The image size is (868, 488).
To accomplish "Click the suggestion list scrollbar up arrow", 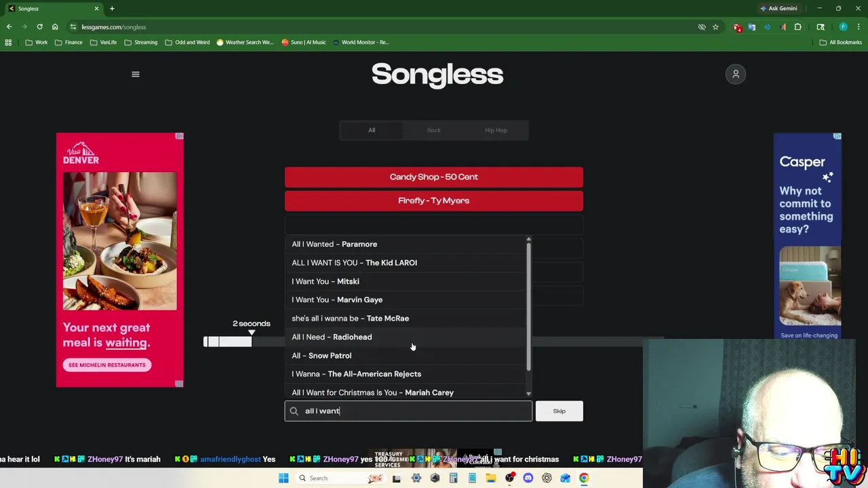I will tap(528, 239).
